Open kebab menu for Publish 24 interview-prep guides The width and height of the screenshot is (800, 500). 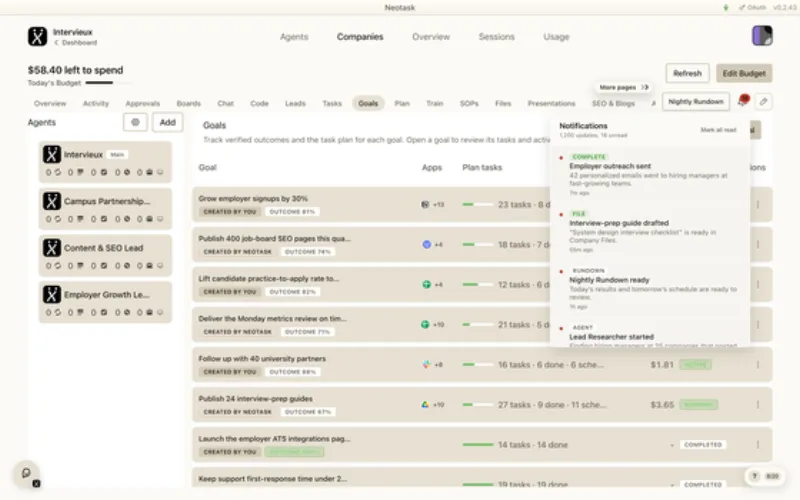pos(758,405)
